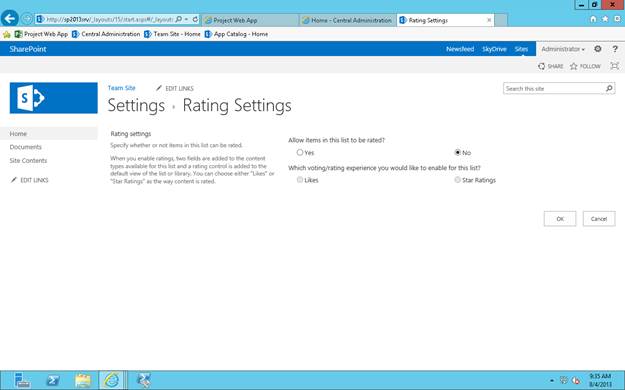
Task: Show hidden system tray icons arrow
Action: tap(552, 381)
